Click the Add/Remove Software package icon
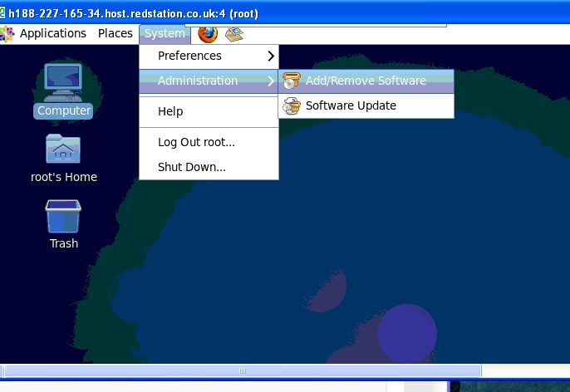 pos(291,81)
